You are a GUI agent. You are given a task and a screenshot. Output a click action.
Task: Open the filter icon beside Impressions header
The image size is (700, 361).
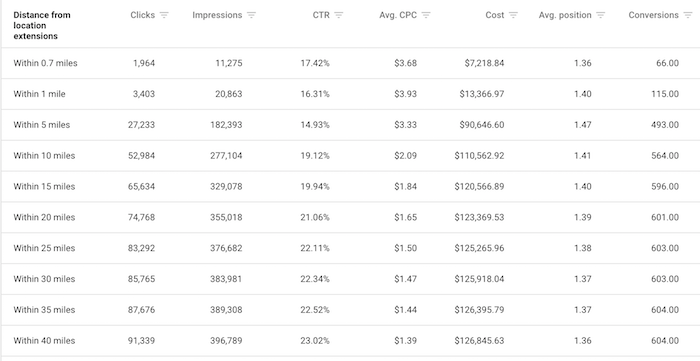251,15
